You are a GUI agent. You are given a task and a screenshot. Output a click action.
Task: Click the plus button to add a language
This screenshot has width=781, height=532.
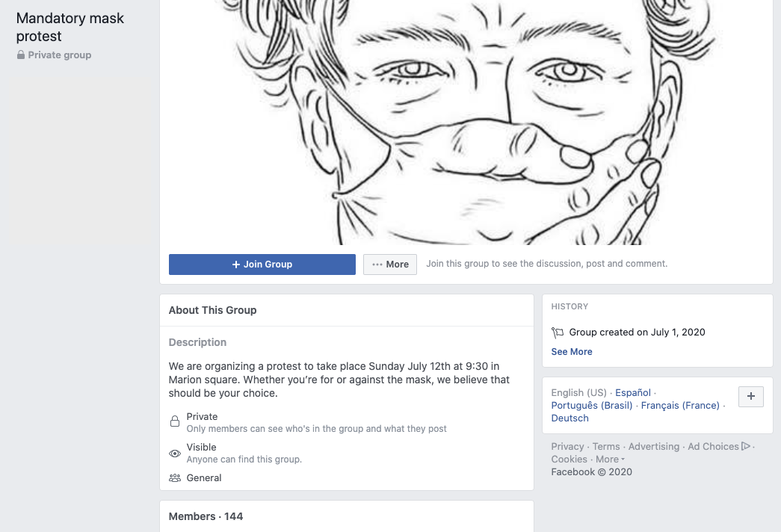pos(750,396)
